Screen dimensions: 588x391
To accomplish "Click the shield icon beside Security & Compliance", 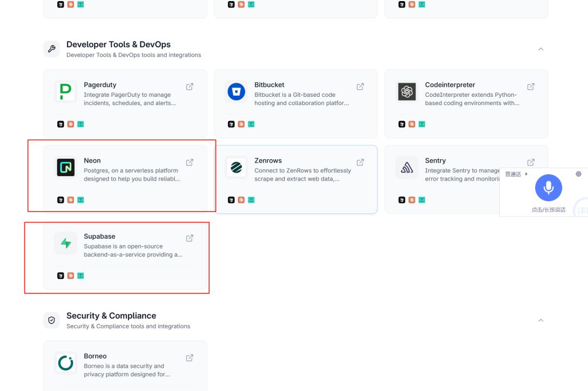I will (x=51, y=320).
